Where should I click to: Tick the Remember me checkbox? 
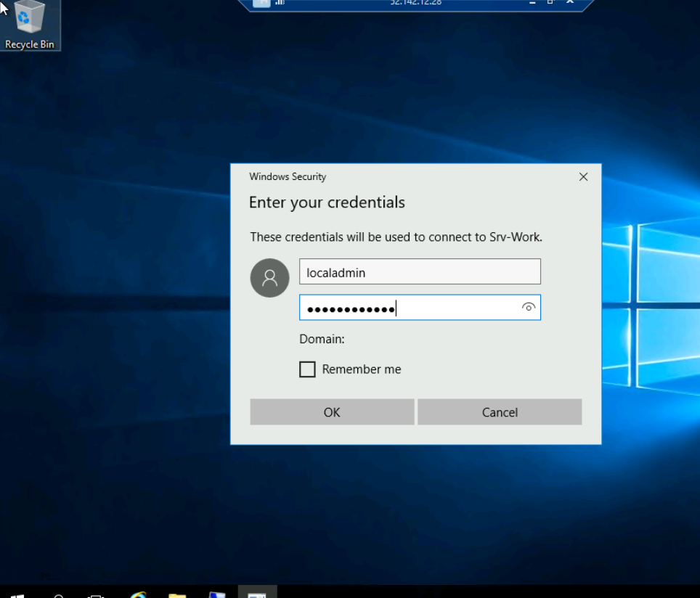tap(307, 369)
